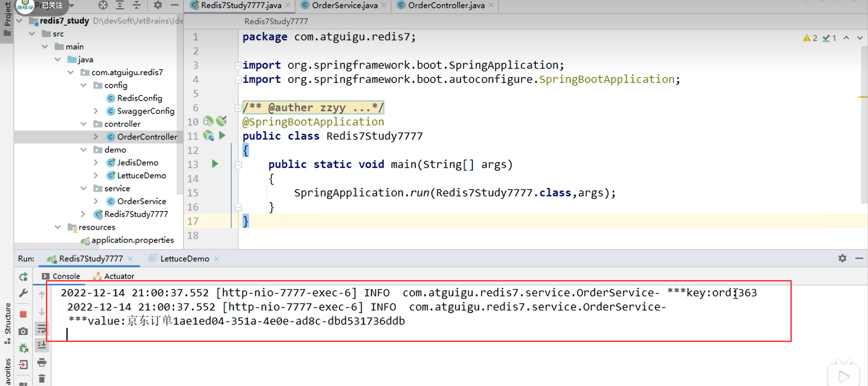The height and width of the screenshot is (386, 868).
Task: Close the OrderService.java tab
Action: 384,5
